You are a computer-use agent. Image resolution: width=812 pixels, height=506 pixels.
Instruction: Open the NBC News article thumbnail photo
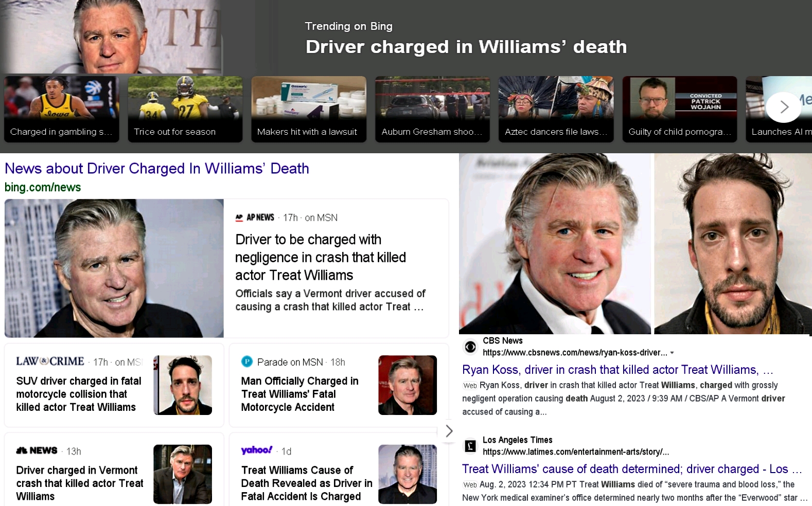point(183,474)
